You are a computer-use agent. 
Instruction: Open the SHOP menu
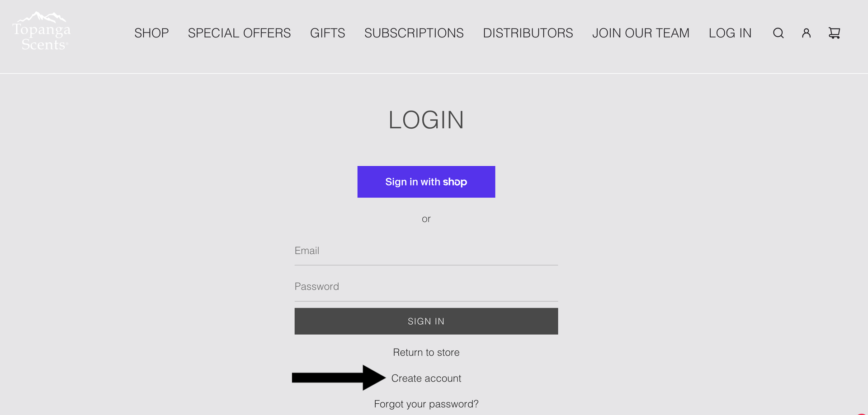click(x=151, y=33)
